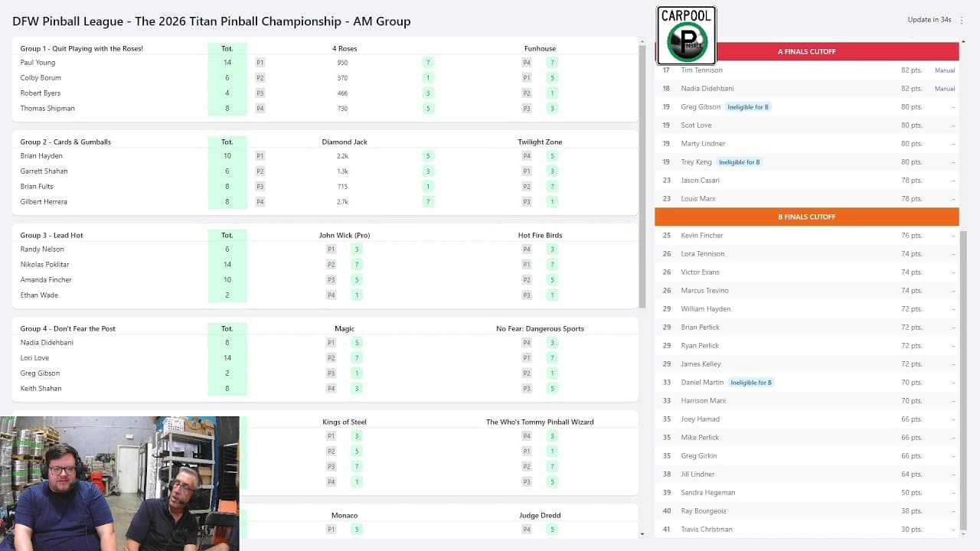
Task: Click Brian Hayden's Diamond Jack score '2.2k'
Action: tap(342, 156)
